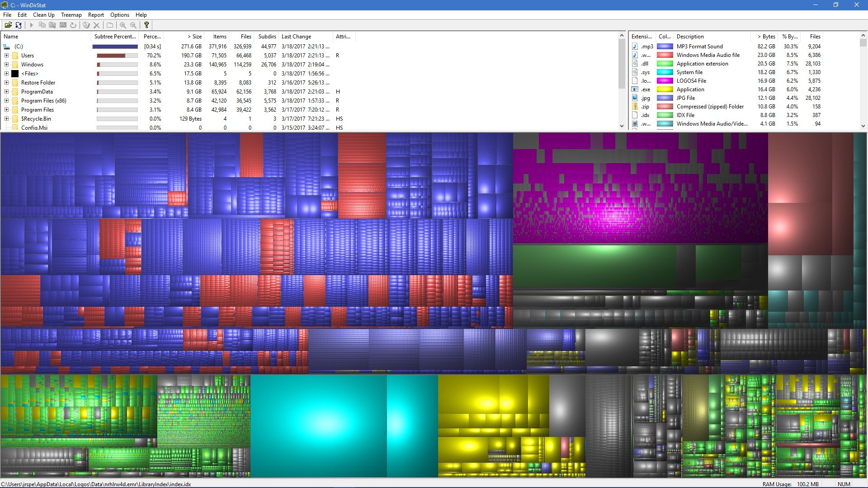
Task: Click the Help question mark icon
Action: (146, 25)
